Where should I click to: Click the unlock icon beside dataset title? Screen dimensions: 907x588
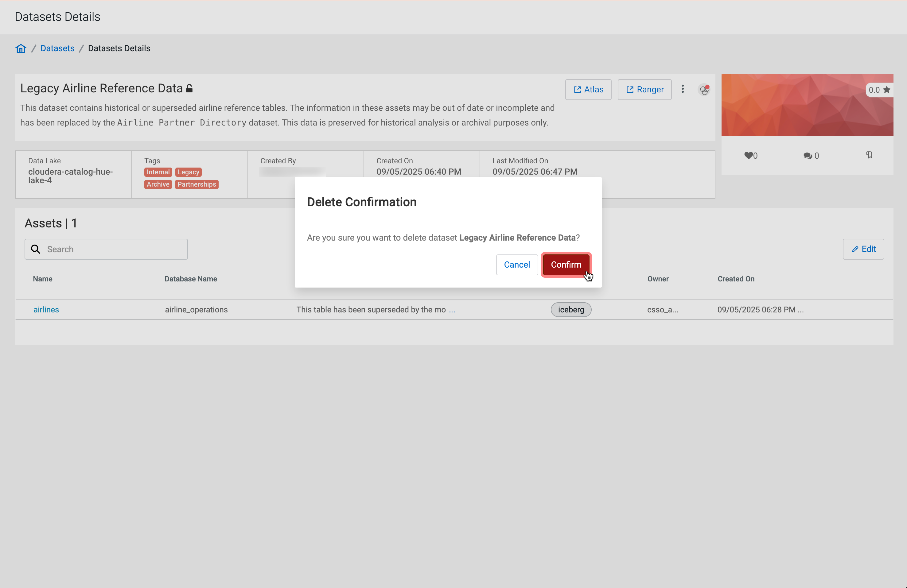pyautogui.click(x=189, y=88)
